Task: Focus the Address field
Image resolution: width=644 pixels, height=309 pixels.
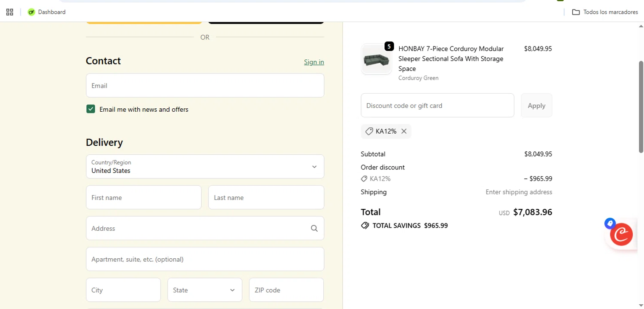Action: [x=205, y=228]
